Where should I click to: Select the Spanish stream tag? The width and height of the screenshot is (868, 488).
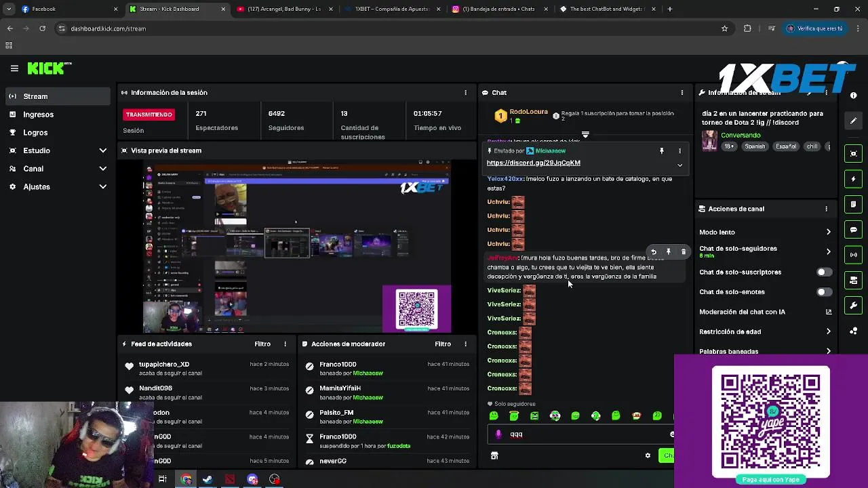pos(755,146)
